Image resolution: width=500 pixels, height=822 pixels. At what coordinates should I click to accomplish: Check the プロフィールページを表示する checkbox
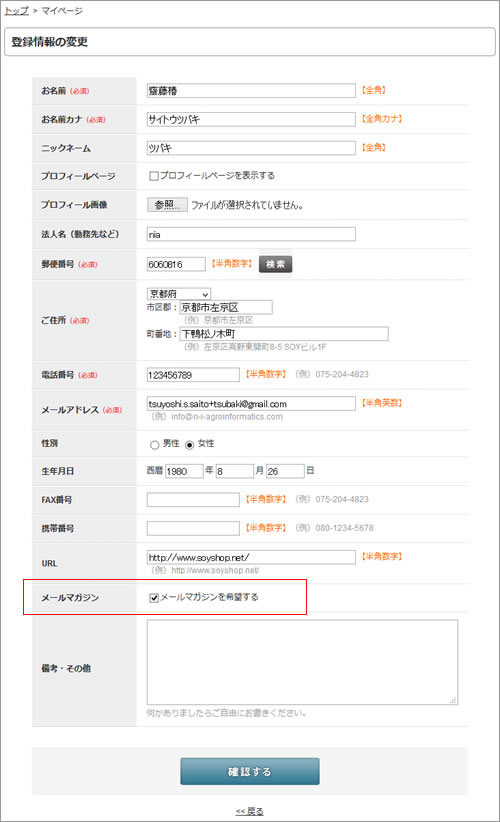point(154,176)
